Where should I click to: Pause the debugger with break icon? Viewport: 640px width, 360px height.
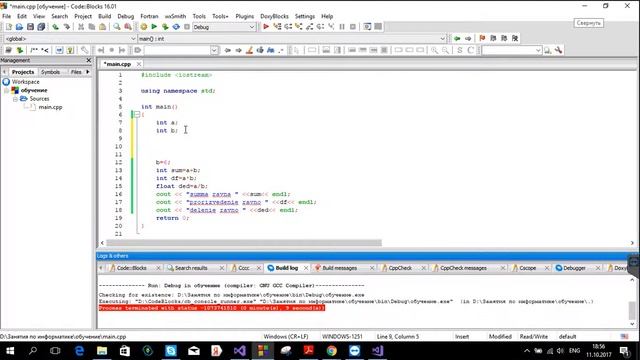[342, 27]
